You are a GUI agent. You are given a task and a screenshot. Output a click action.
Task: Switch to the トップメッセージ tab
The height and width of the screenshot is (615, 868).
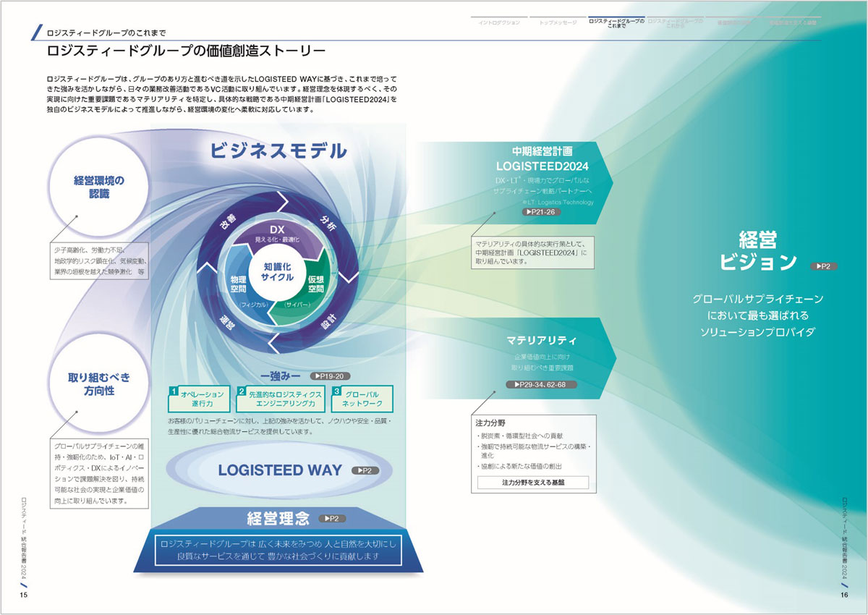[x=558, y=23]
